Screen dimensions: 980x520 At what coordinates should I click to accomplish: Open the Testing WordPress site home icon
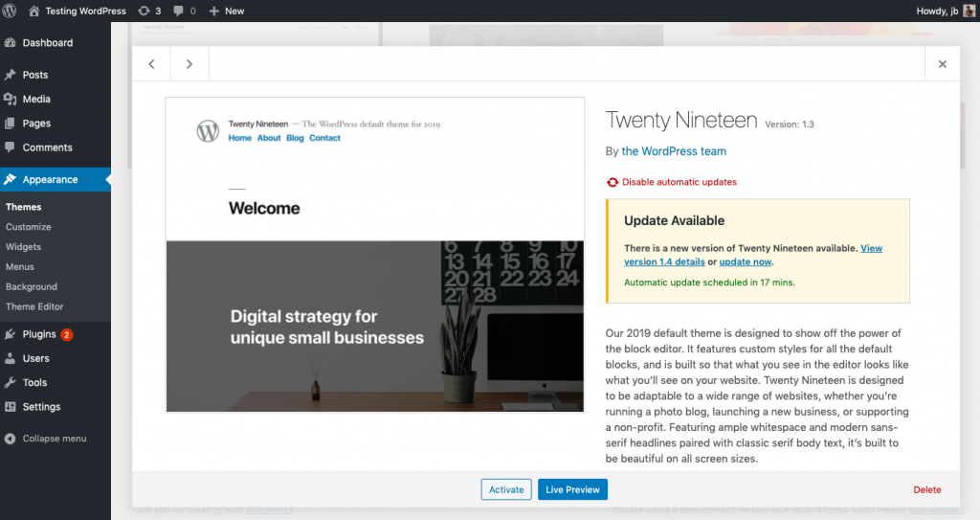(33, 11)
